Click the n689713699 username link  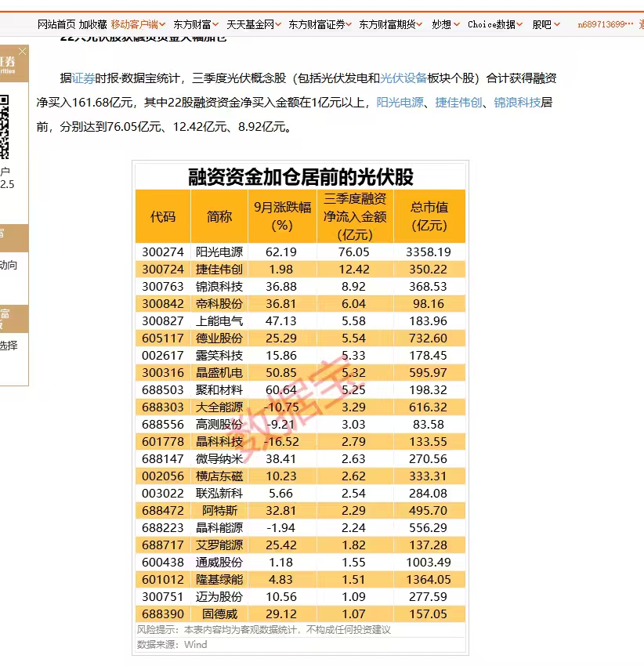[605, 24]
